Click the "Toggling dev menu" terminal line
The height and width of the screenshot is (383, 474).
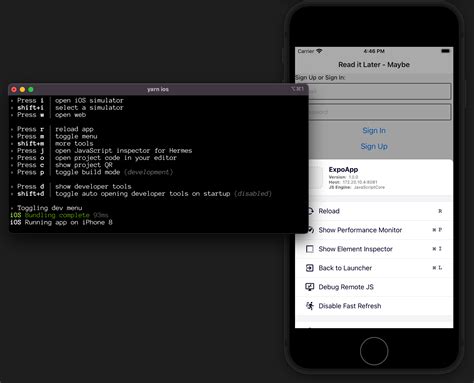click(50, 208)
